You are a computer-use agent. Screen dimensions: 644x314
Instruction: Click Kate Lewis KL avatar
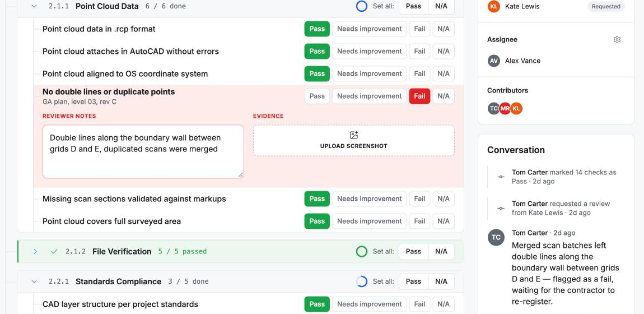tap(494, 6)
